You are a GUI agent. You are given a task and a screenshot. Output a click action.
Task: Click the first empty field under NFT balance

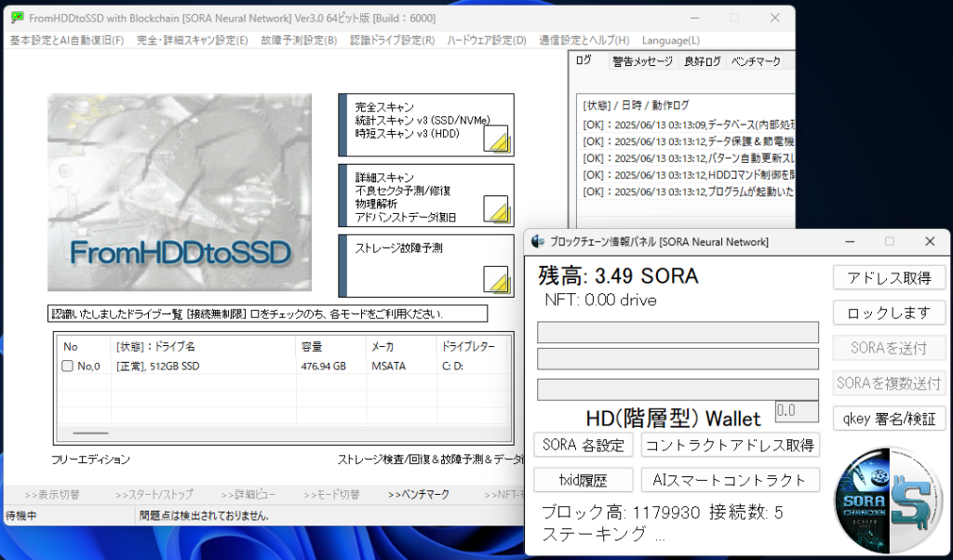[x=678, y=332]
